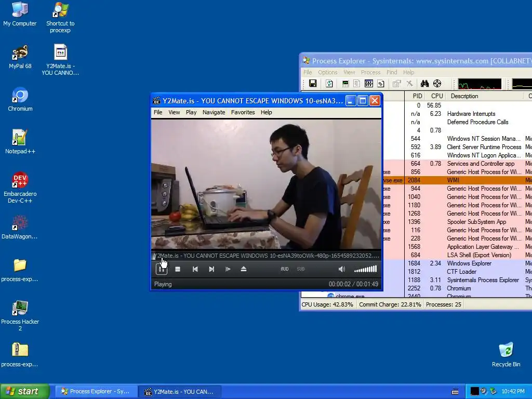Toggle process tree view icon in Process Explorer
This screenshot has height=399, width=532.
[356, 84]
